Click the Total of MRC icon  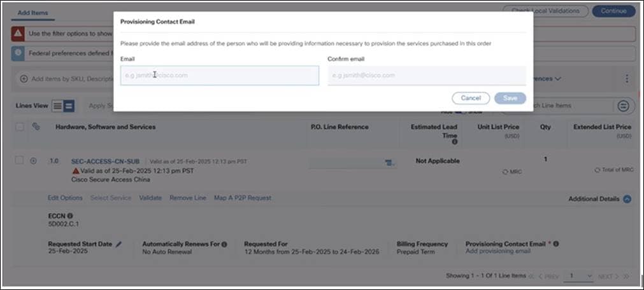coord(597,170)
